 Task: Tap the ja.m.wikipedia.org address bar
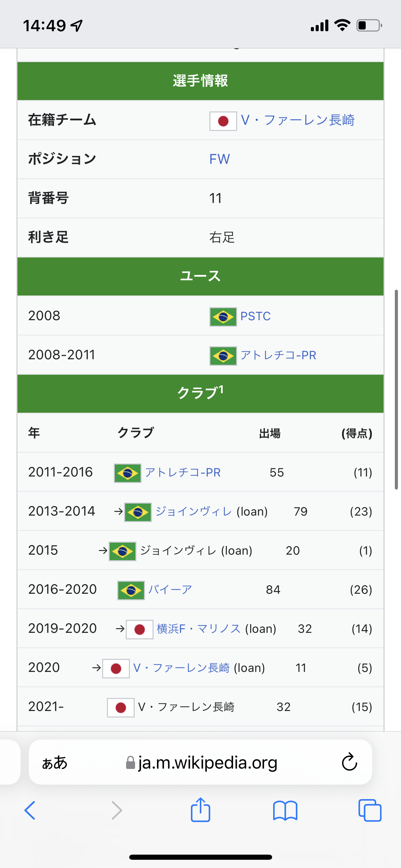(202, 762)
